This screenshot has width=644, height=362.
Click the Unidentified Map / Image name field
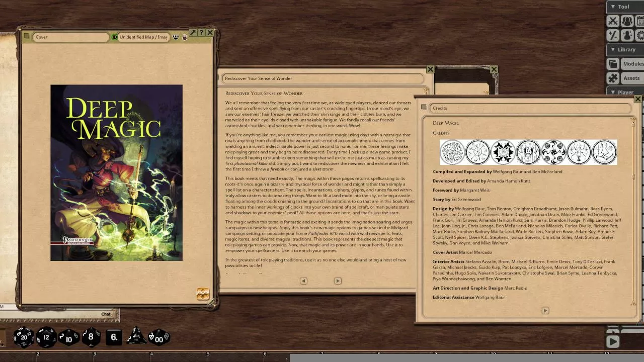(x=143, y=37)
